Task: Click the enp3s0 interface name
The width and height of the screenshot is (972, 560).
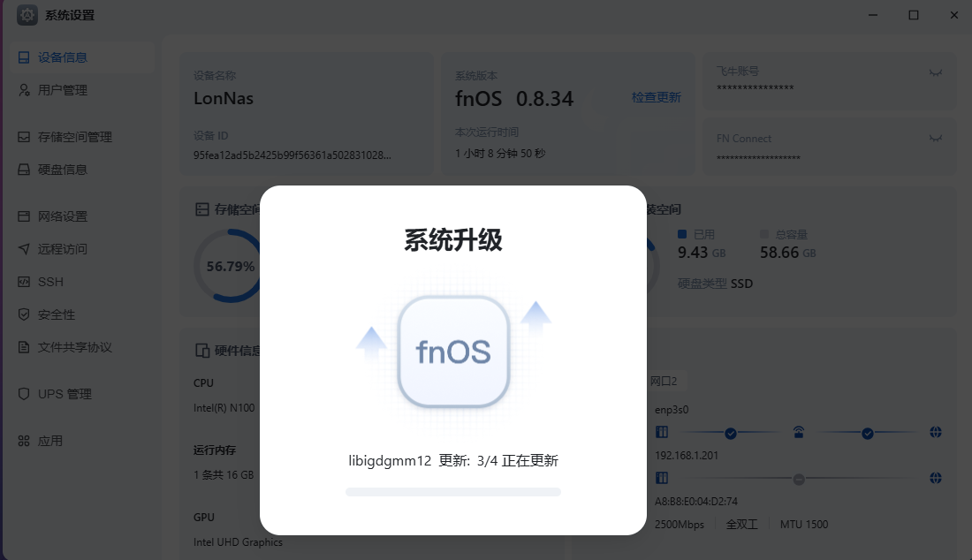Action: pos(672,410)
